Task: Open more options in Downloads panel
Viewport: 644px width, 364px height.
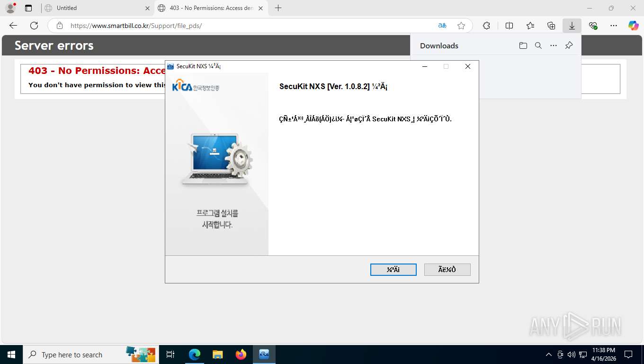Action: coord(554,45)
